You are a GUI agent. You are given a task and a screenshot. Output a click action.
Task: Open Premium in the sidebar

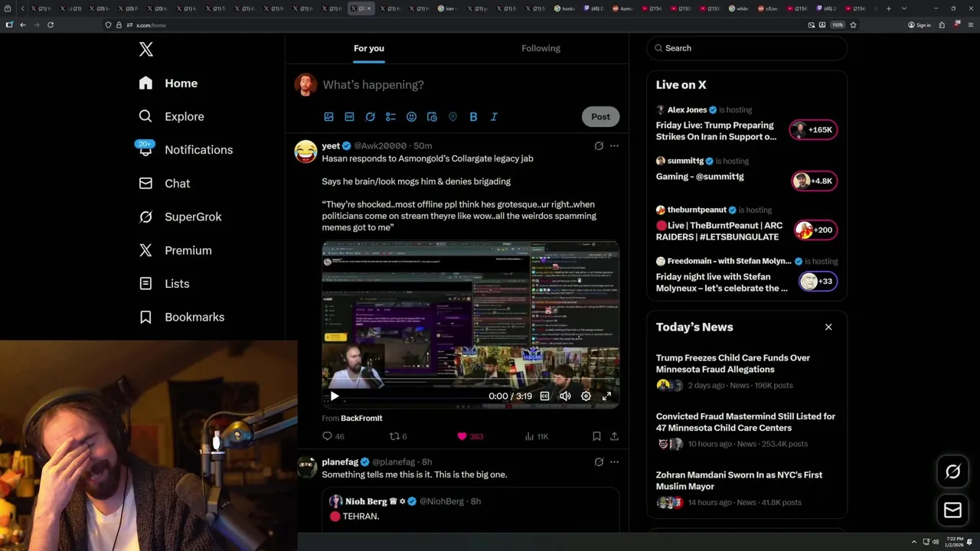coord(175,250)
